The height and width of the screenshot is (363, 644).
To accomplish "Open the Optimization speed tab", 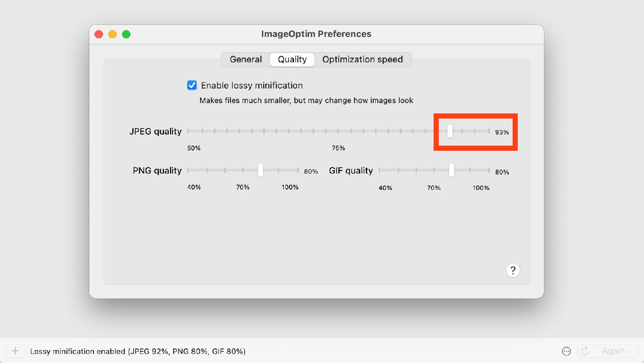I will tap(362, 60).
